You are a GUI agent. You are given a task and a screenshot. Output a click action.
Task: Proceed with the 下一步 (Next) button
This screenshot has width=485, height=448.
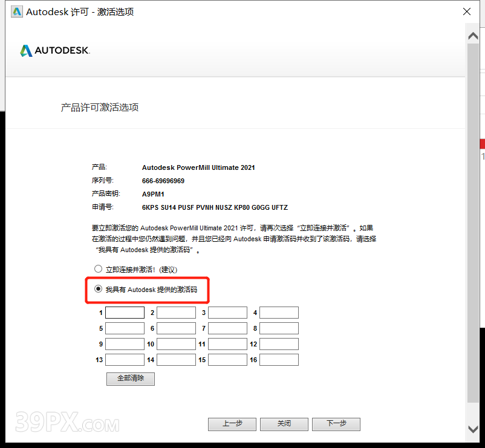pos(336,424)
